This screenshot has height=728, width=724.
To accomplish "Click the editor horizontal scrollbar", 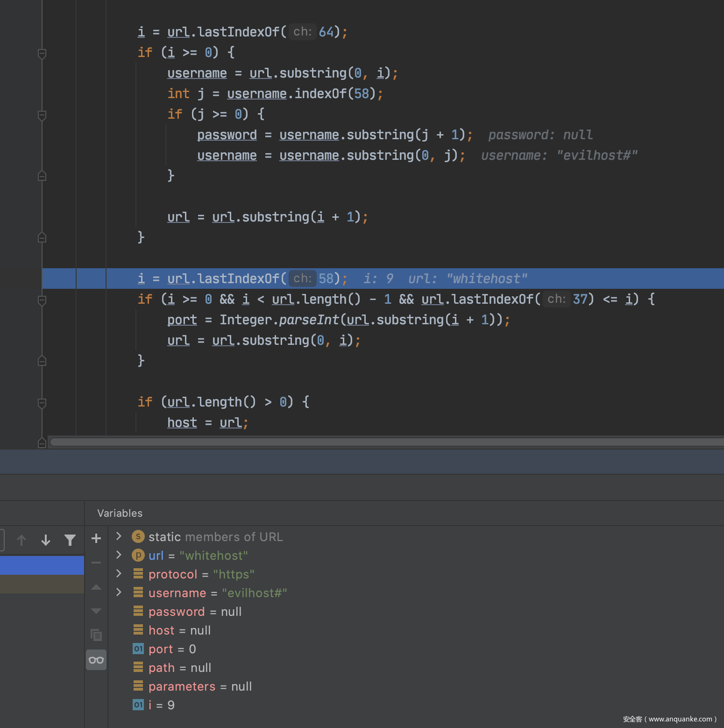I will (387, 442).
